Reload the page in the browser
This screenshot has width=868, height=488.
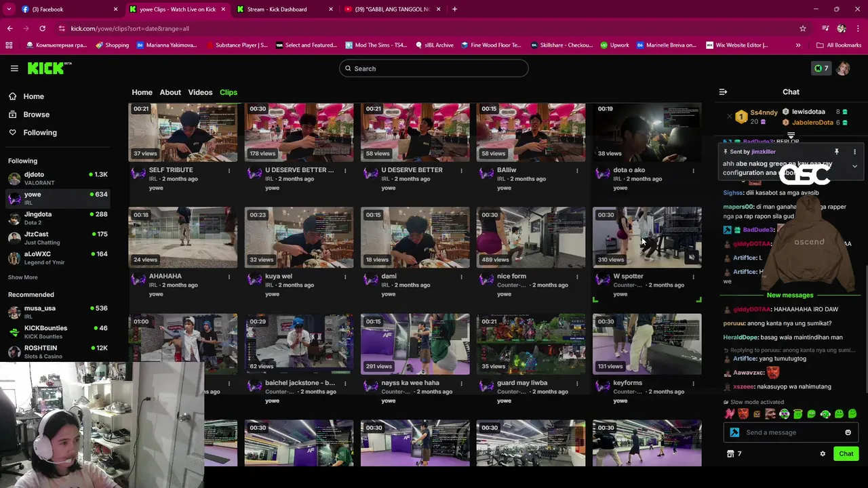point(42,28)
